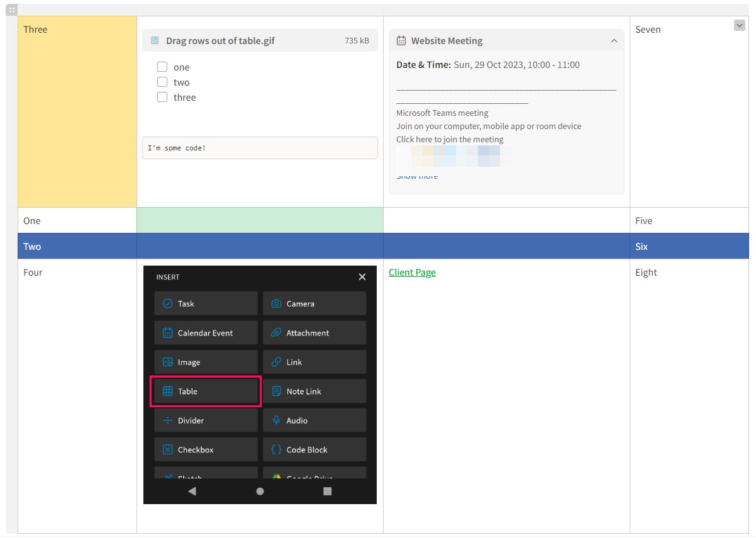Viewport: 756px width, 540px height.
Task: Insert a Divider element
Action: click(206, 420)
